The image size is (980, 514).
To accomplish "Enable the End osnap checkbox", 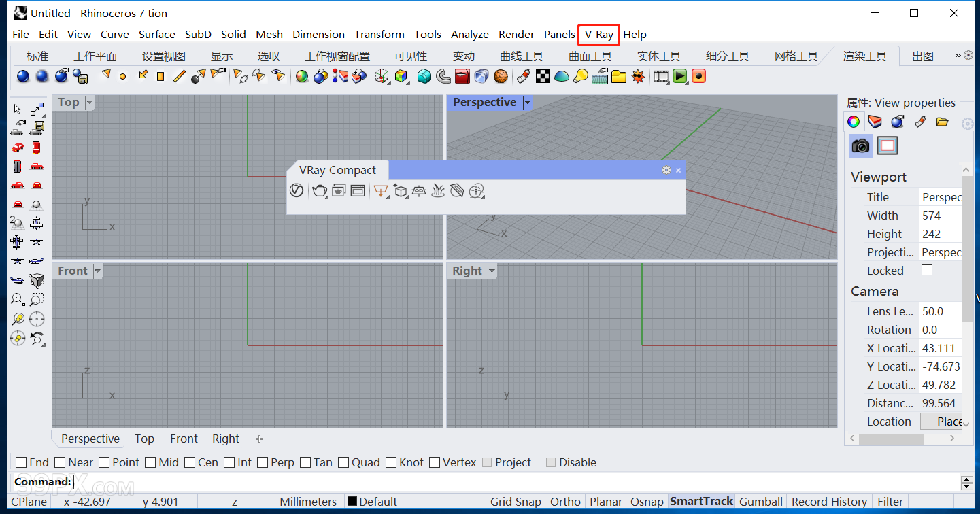I will pos(21,462).
